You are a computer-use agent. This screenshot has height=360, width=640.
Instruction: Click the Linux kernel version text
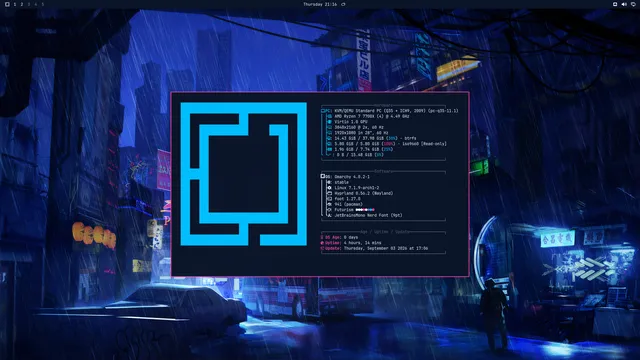click(357, 188)
